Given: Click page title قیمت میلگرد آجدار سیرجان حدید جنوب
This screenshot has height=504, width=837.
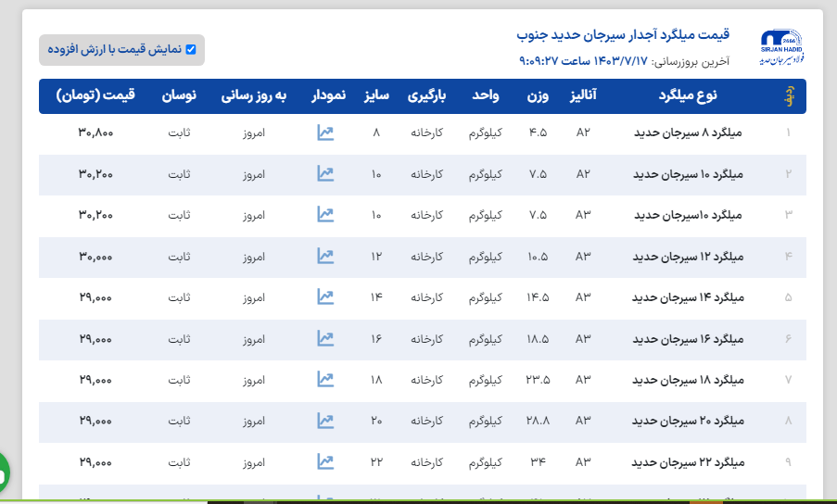Looking at the screenshot, I should 623,35.
